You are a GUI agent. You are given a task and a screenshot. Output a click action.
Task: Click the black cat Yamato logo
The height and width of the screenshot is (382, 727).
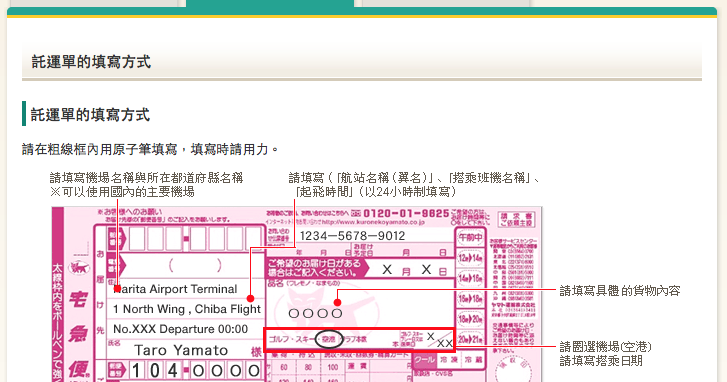pos(79,267)
